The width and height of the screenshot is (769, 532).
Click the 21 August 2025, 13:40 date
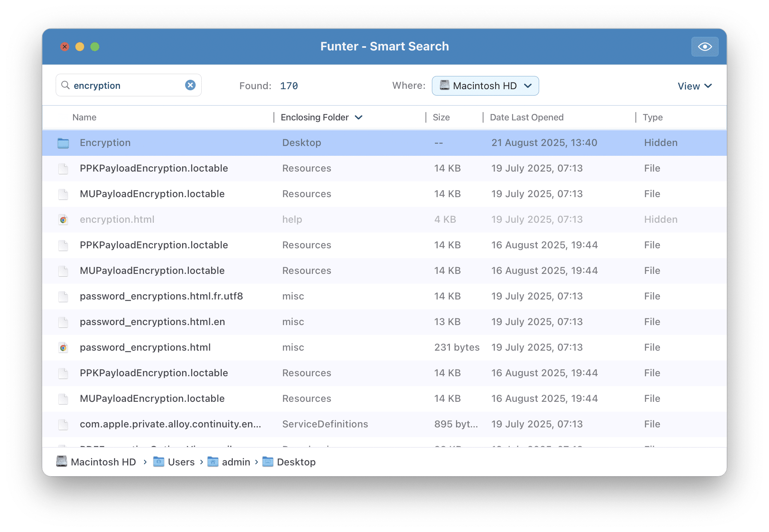coord(544,143)
